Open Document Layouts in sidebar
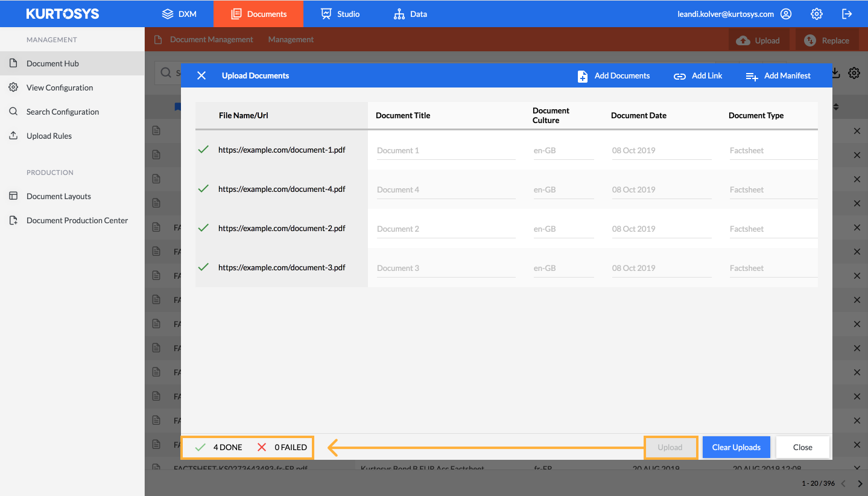 (x=72, y=196)
